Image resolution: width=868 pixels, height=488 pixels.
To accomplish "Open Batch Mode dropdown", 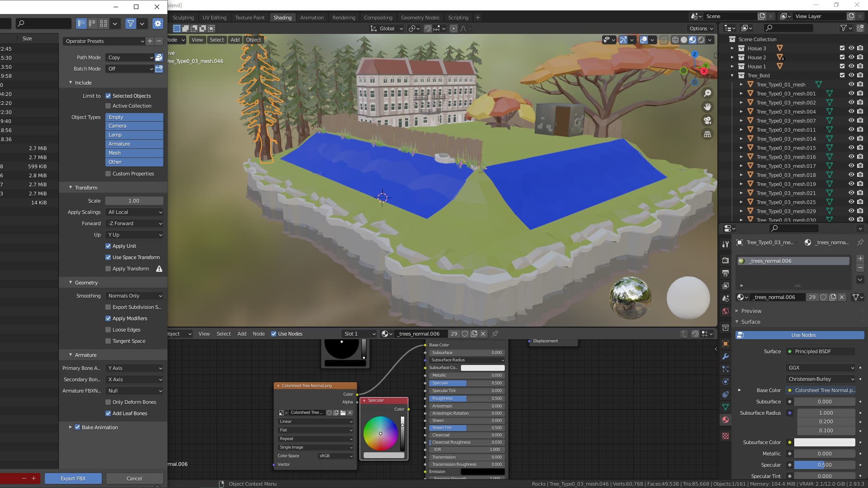I will [x=130, y=69].
